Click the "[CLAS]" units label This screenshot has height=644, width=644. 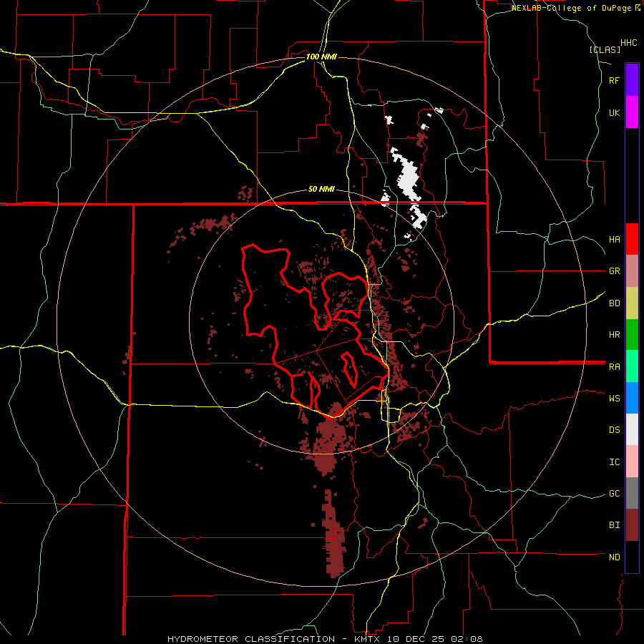click(x=605, y=49)
